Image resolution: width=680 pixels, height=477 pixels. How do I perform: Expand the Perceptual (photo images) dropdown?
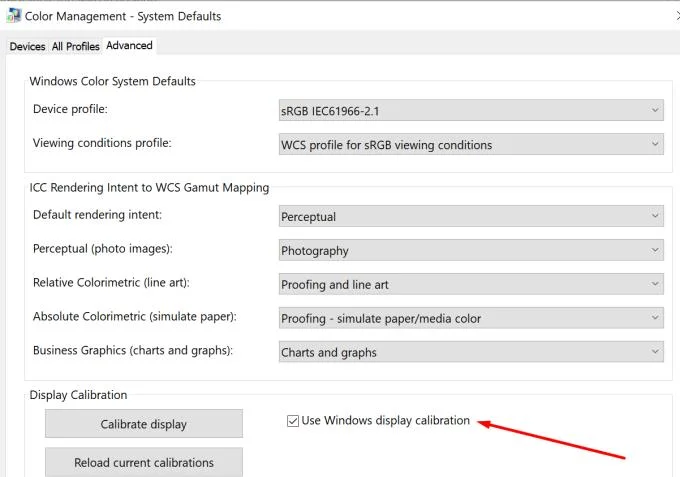tap(471, 250)
